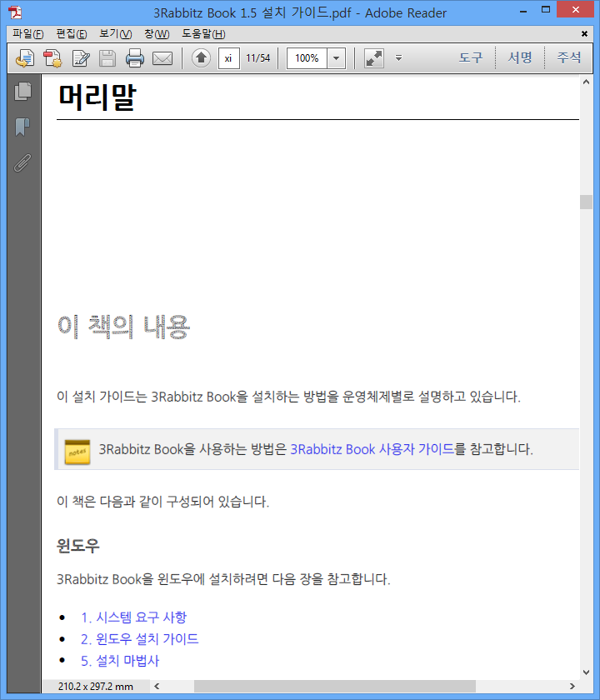Click the 이 책의 내용 heading
This screenshot has width=600, height=700.
pos(123,327)
